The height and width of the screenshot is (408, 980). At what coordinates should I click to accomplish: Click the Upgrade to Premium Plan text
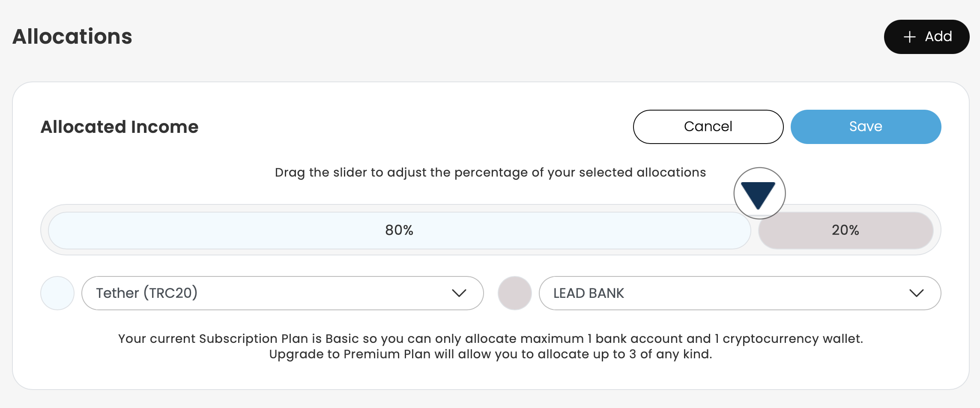[x=490, y=354]
